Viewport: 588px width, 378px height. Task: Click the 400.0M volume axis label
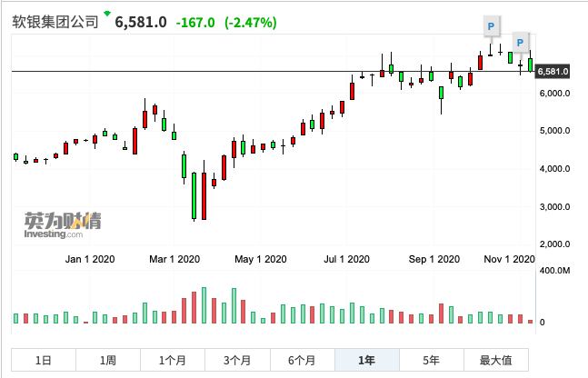click(x=554, y=271)
